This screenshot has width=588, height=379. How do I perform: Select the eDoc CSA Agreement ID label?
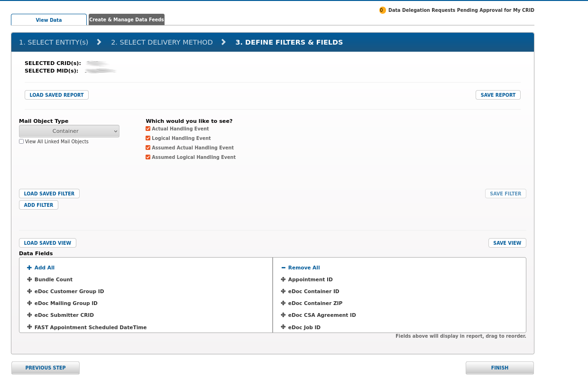tap(322, 315)
